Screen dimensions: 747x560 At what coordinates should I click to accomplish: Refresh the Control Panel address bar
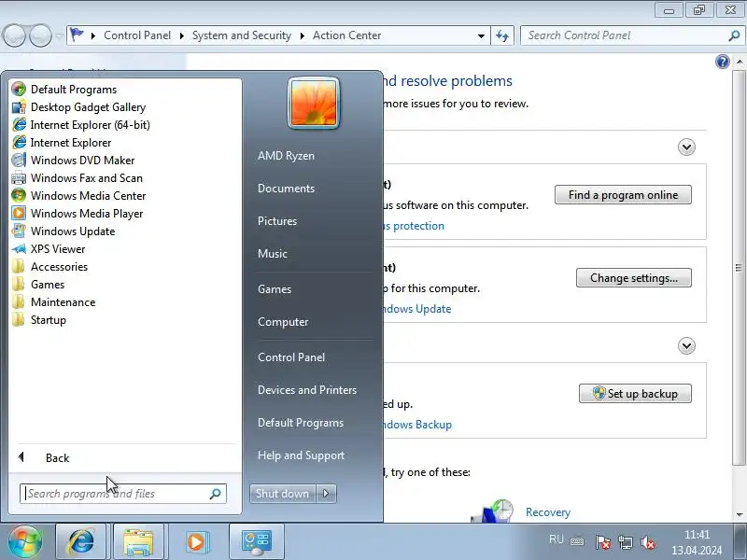[x=502, y=35]
